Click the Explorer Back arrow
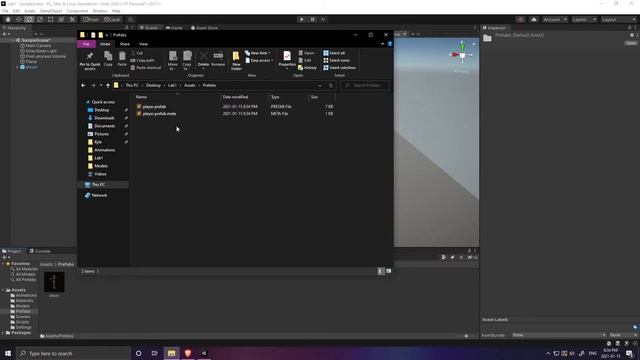 tap(83, 85)
